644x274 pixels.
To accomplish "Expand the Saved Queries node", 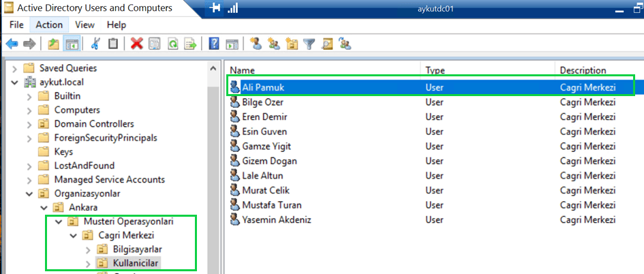I will pos(15,68).
